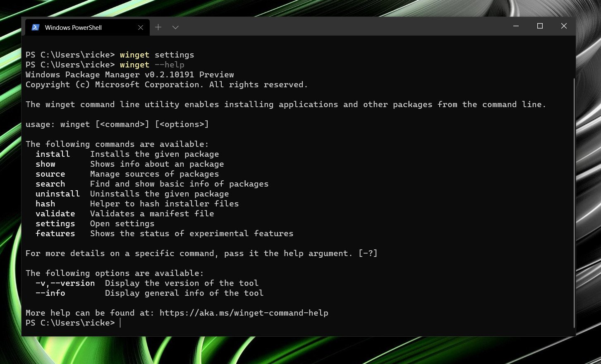Click the 'usage: winget [<command>] [<options>]' line

(x=117, y=124)
